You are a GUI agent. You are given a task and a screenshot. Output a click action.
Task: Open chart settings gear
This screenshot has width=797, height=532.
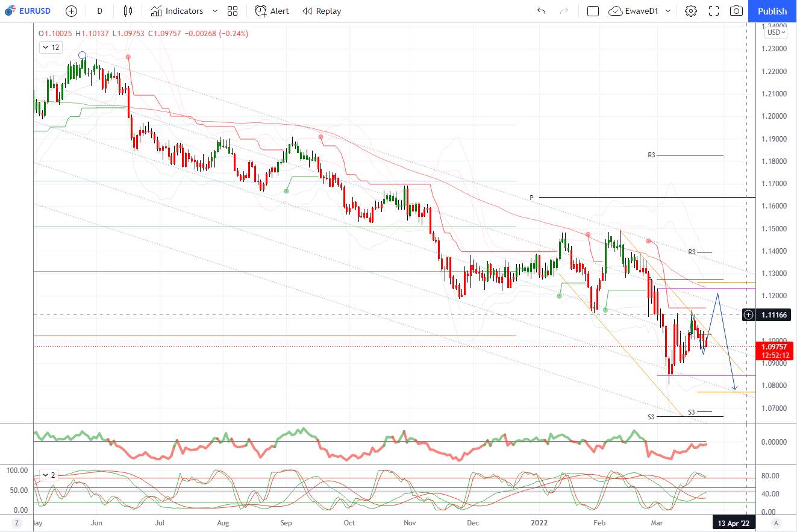691,11
